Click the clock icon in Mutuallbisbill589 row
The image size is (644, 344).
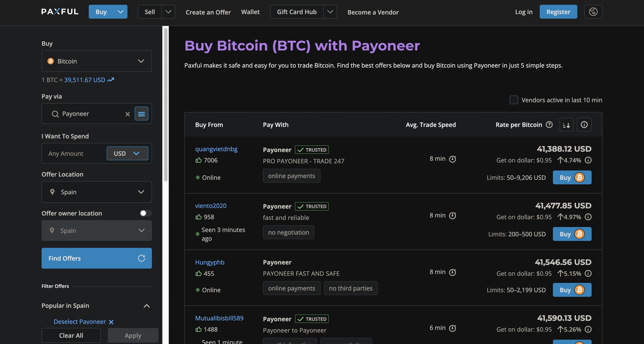tap(452, 328)
